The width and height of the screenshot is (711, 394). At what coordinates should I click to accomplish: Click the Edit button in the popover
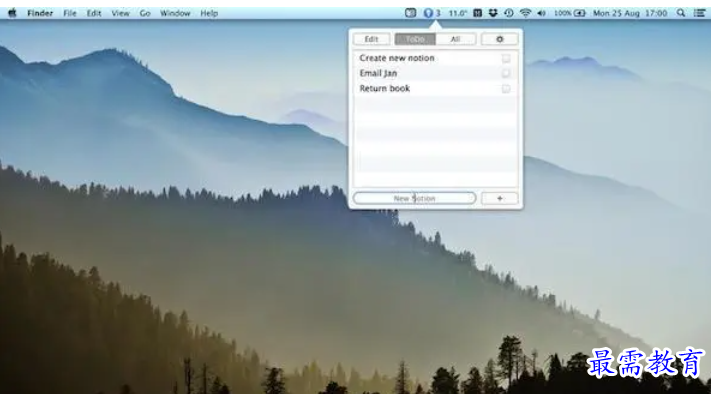point(371,39)
